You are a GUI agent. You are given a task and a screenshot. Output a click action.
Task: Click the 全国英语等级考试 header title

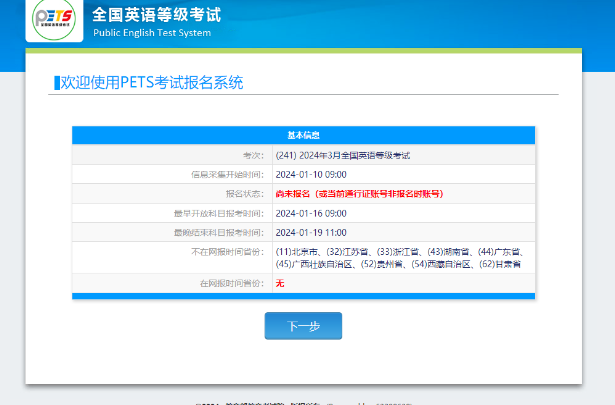pyautogui.click(x=156, y=15)
